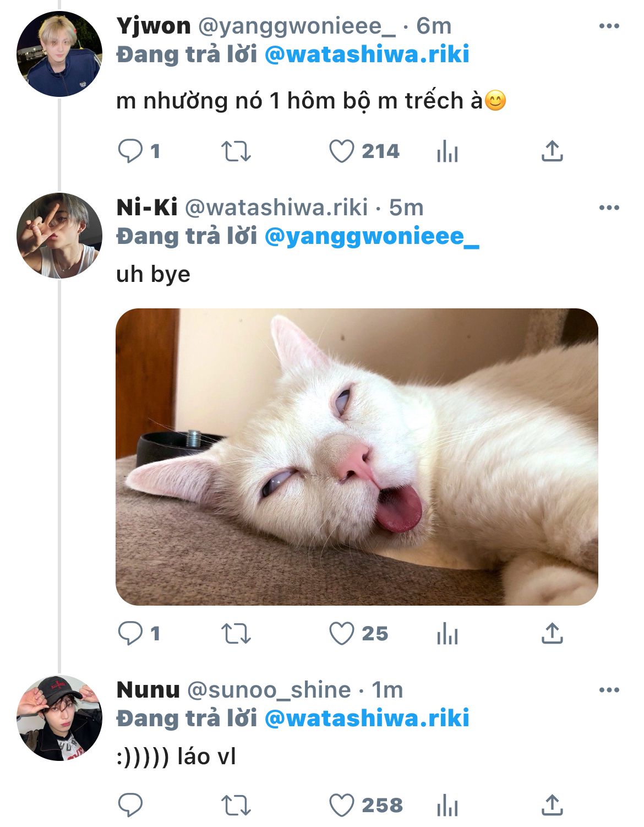Reply to Yjwon's tweet
644x827 pixels.
tap(130, 151)
